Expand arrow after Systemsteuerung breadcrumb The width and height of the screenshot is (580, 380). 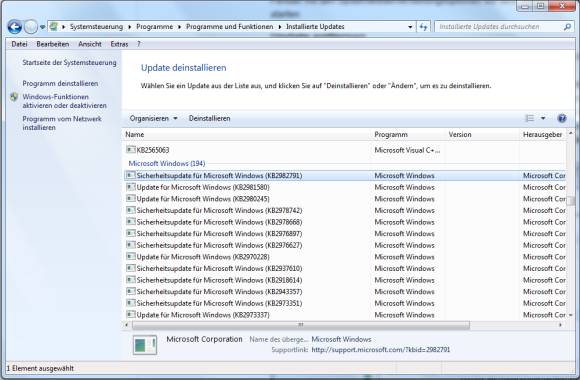point(129,27)
